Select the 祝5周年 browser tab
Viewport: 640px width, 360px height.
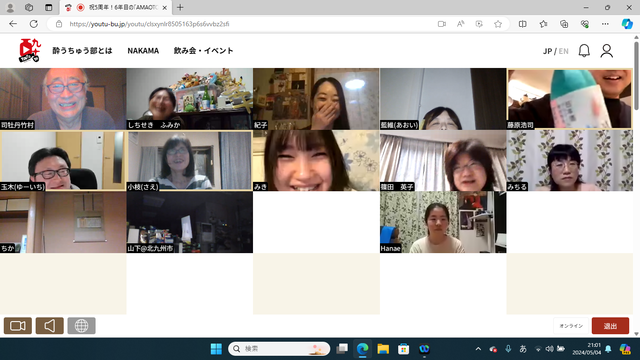116,7
